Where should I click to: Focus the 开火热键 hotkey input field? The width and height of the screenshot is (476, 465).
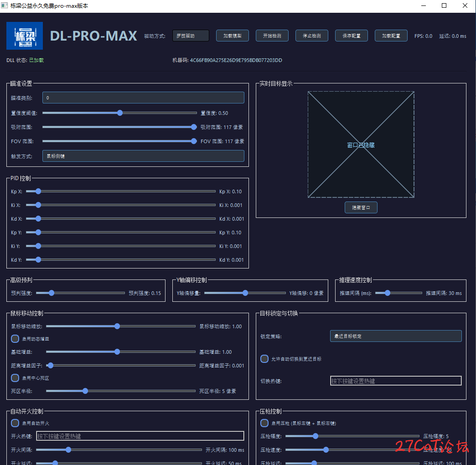pyautogui.click(x=140, y=436)
